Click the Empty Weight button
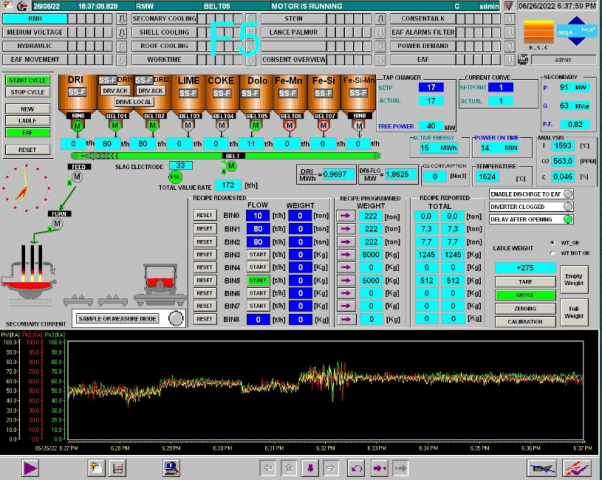The width and height of the screenshot is (602, 480). [x=573, y=281]
